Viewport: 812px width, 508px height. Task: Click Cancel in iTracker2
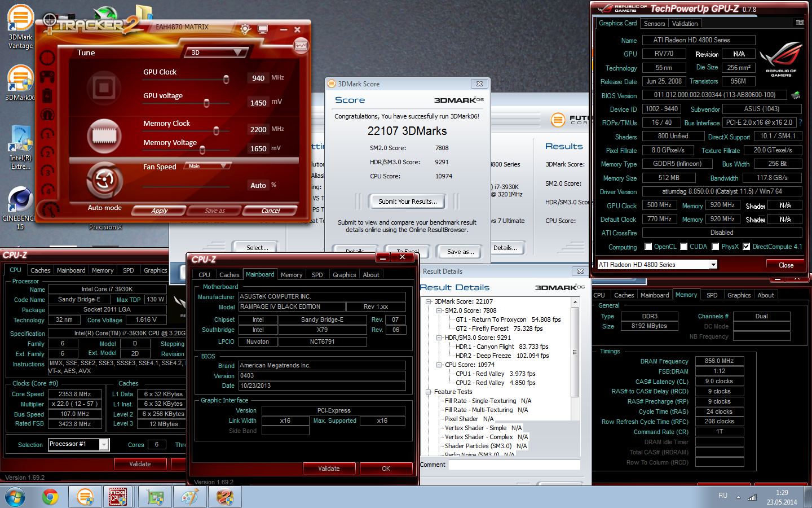[x=271, y=211]
